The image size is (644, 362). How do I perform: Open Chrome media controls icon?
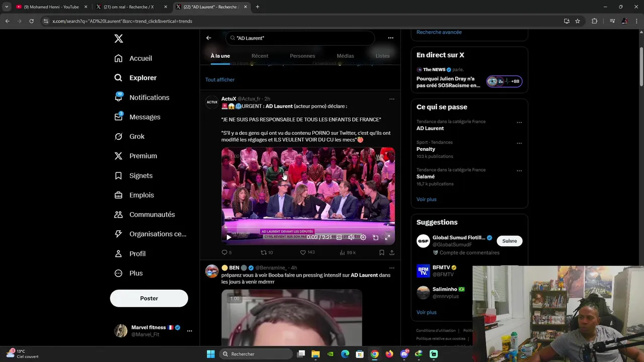(612, 21)
